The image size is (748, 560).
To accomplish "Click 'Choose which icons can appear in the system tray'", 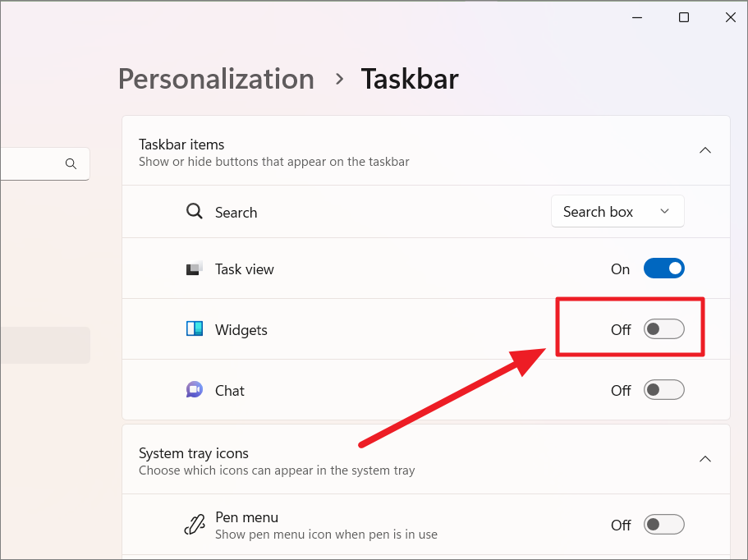I will pyautogui.click(x=277, y=470).
